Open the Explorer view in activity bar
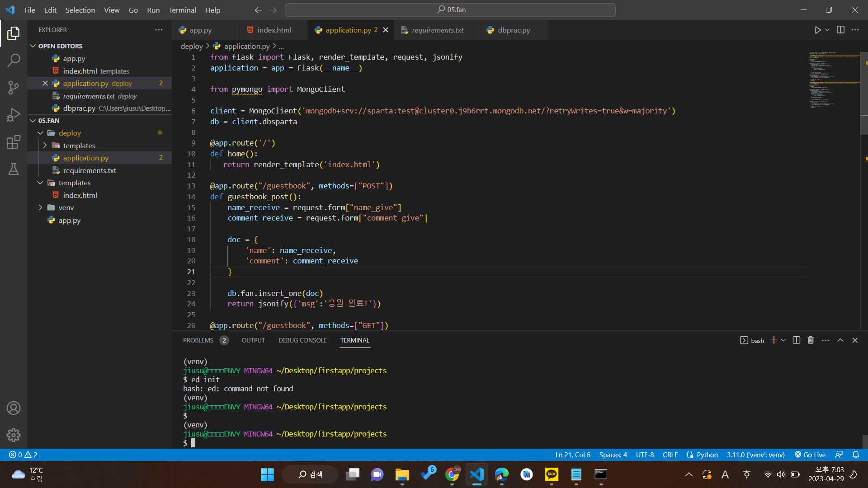Screen dimensions: 868x488 click(x=14, y=33)
